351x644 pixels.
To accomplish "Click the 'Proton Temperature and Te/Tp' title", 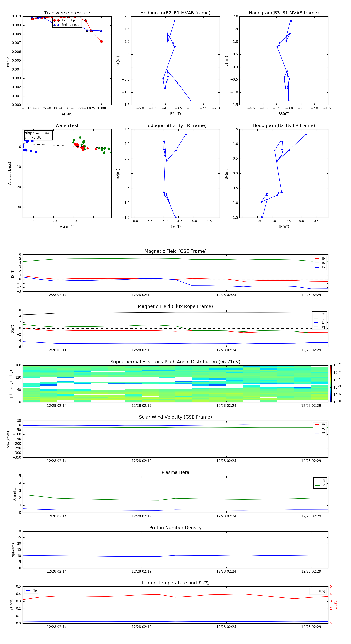I will [x=175, y=583].
